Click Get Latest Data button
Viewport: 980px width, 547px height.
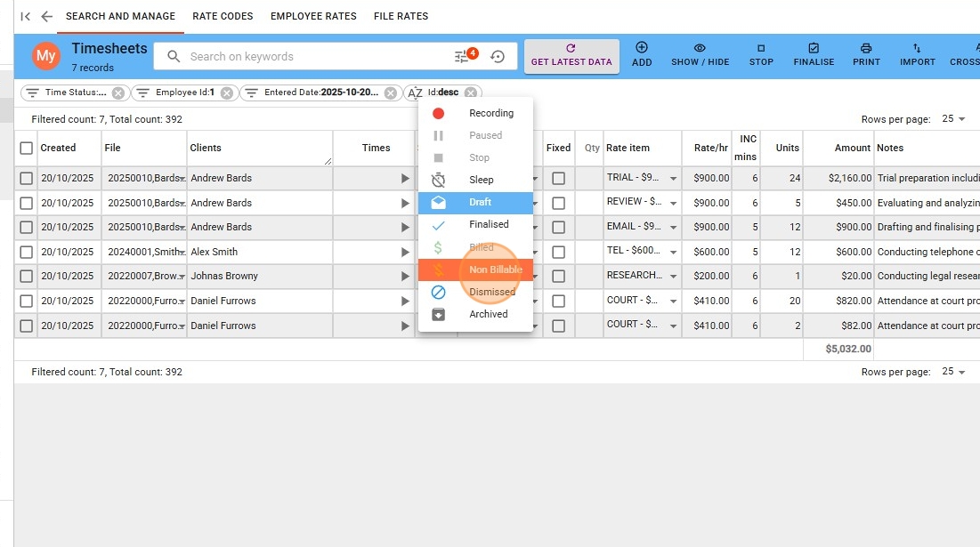tap(571, 55)
